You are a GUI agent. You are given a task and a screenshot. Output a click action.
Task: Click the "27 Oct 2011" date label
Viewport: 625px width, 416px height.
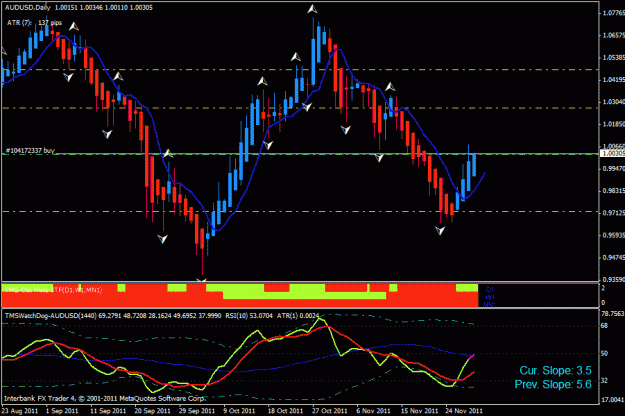coord(329,410)
